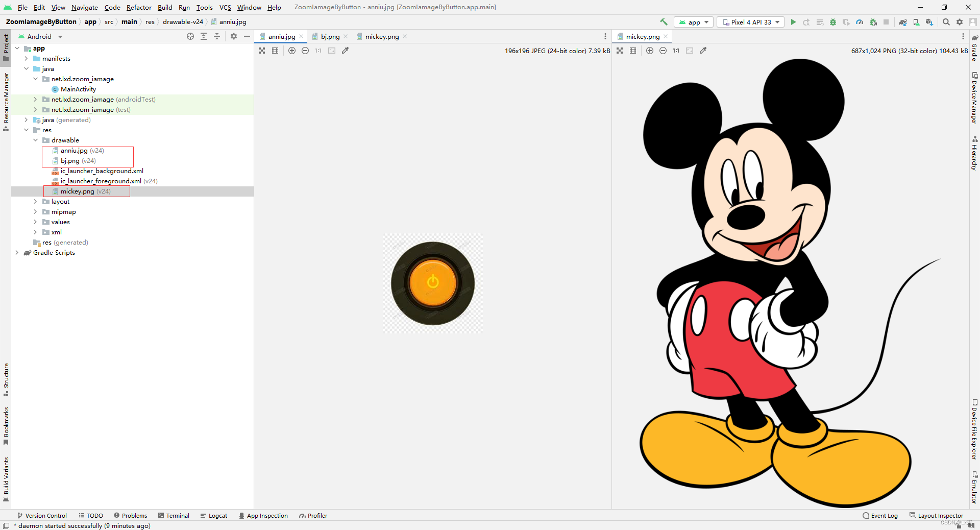
Task: Hide the Project tool window
Action: point(247,36)
